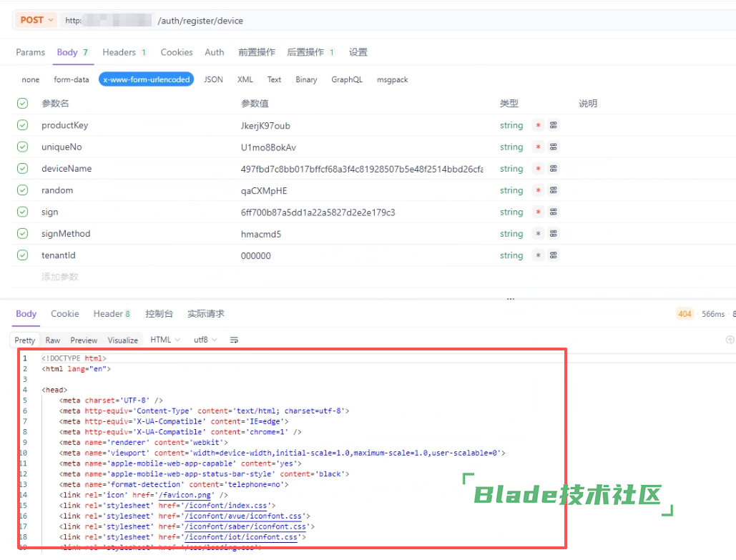The image size is (736, 560).
Task: Click the 添加参数 input field
Action: (x=60, y=277)
